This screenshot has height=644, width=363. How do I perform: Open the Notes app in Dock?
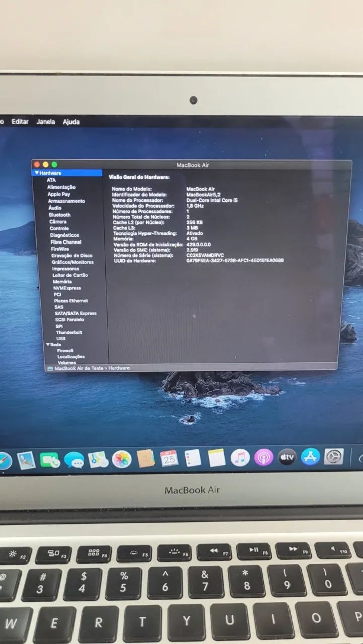[x=216, y=458]
